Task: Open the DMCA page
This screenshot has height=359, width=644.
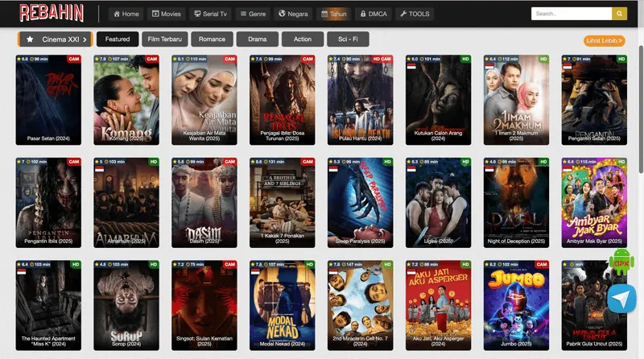Action: (x=374, y=14)
